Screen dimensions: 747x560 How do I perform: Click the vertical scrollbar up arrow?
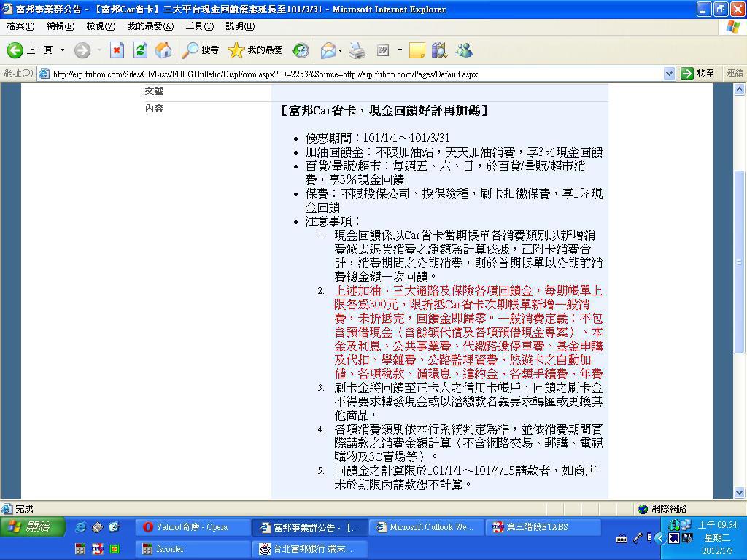[740, 89]
